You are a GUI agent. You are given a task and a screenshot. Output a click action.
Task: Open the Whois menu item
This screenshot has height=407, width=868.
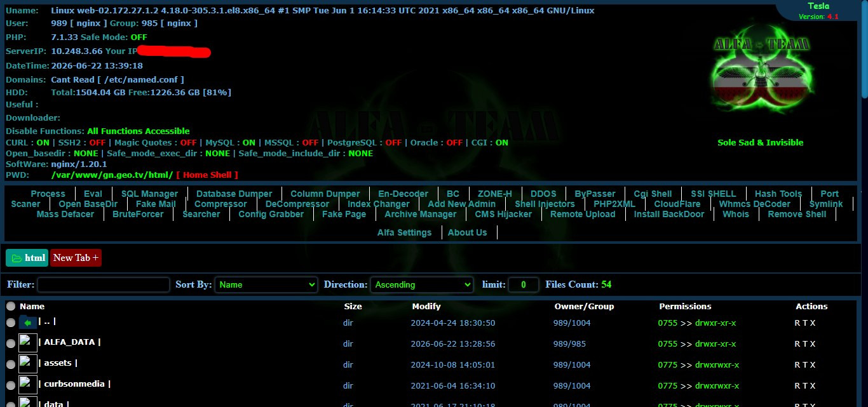pyautogui.click(x=736, y=214)
